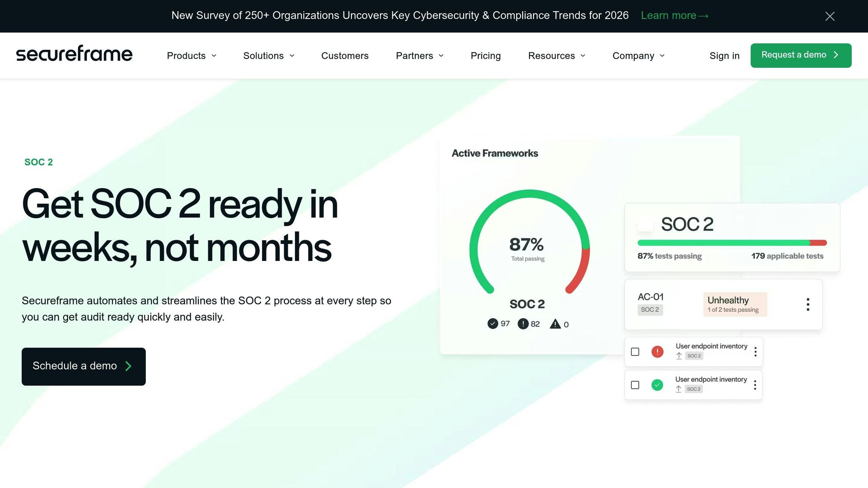Click the warning triangle icon showing 0
The image size is (868, 488).
pyautogui.click(x=555, y=324)
